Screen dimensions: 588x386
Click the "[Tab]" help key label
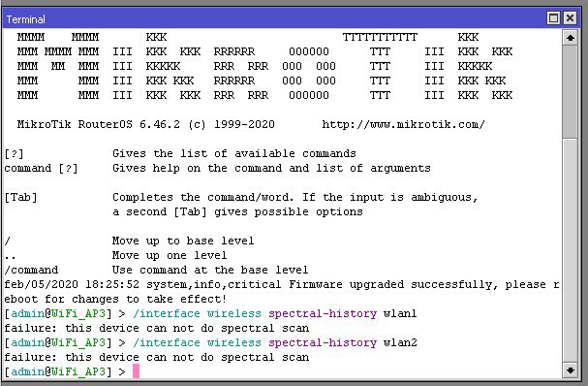click(x=20, y=198)
